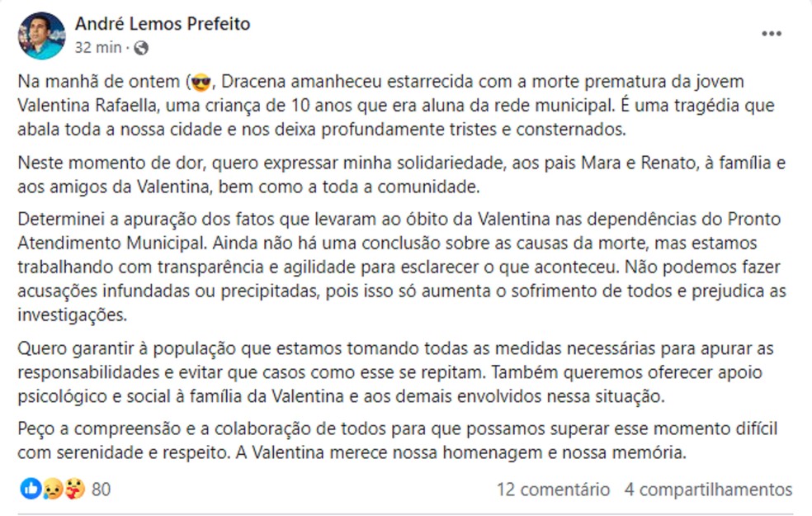The height and width of the screenshot is (516, 812).
Task: Click the first paragraph about Valentina Rafaella
Action: click(396, 105)
